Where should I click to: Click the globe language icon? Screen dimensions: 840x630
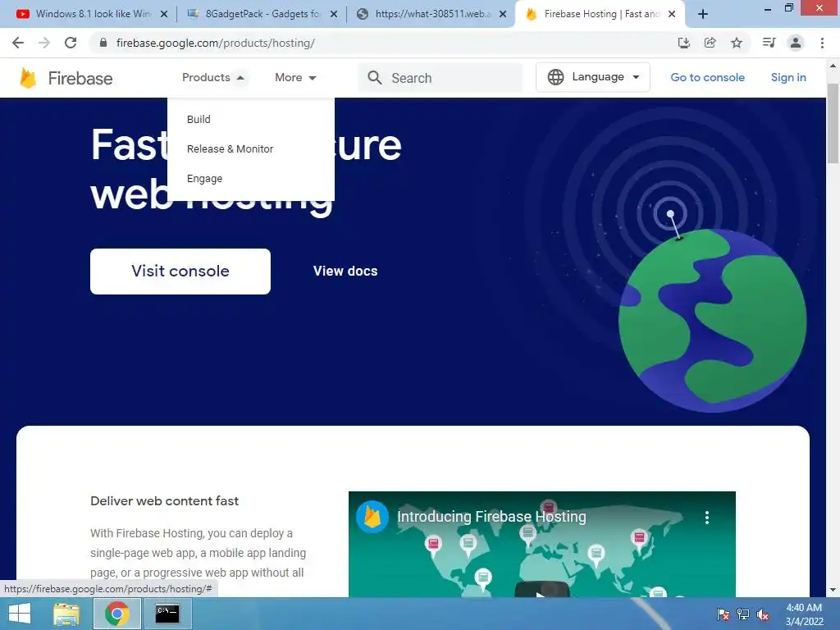pos(555,77)
